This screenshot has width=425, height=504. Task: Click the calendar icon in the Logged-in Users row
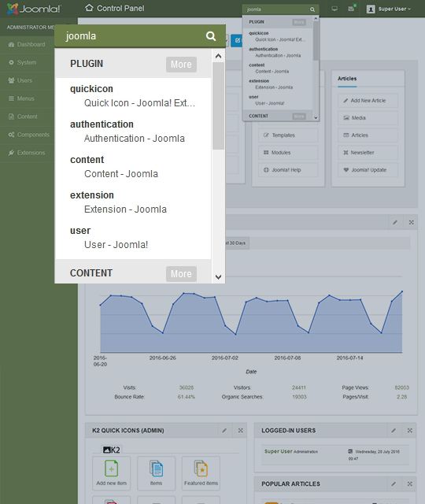click(350, 451)
